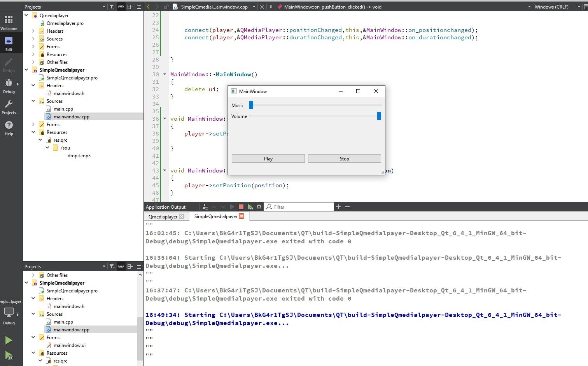
Task: Collapse res.qrc in top Projects tree
Action: 40,140
